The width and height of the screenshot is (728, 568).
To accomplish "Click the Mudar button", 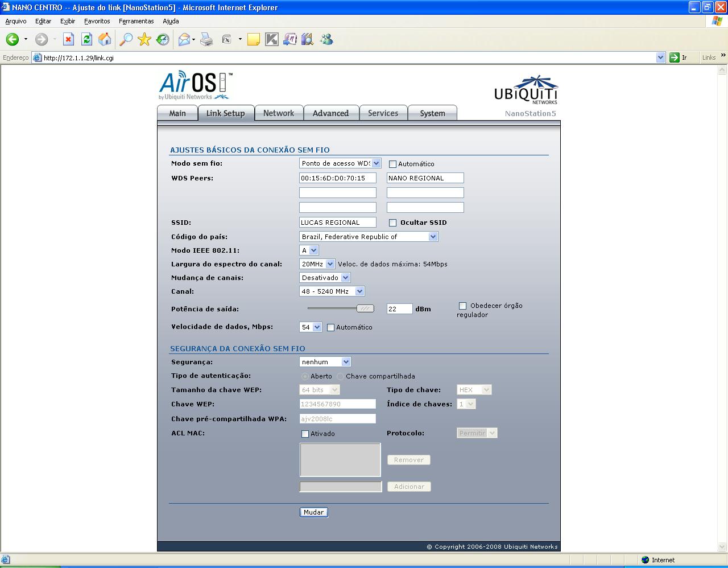I will pyautogui.click(x=314, y=512).
